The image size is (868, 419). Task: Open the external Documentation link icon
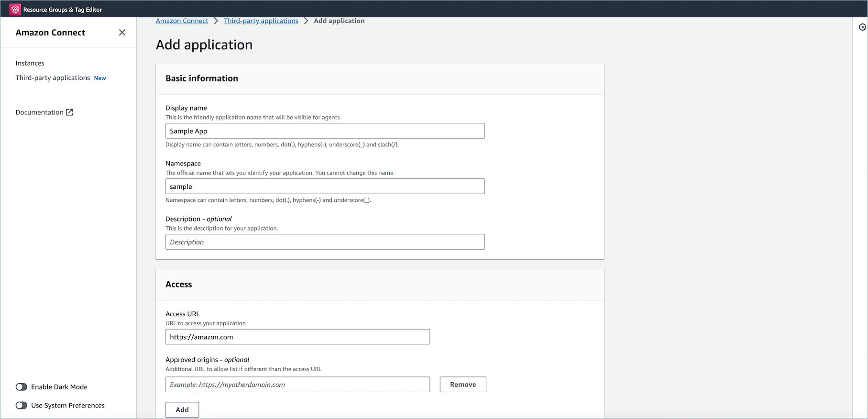(69, 112)
